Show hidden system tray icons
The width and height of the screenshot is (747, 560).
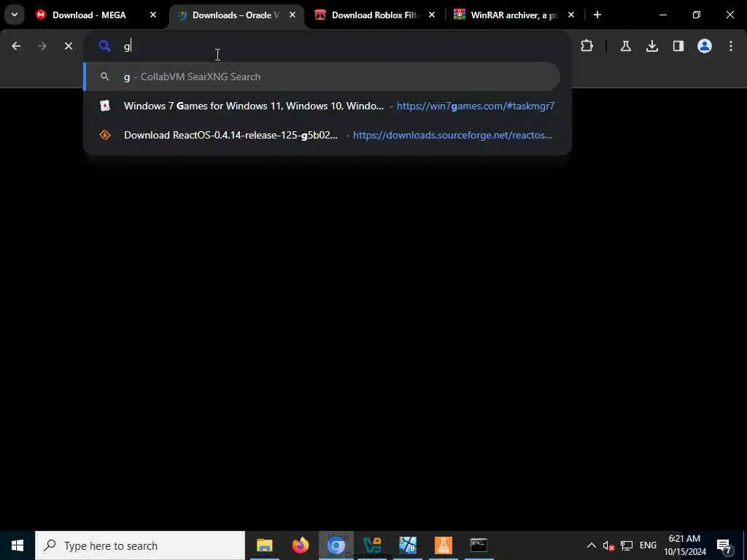point(591,545)
